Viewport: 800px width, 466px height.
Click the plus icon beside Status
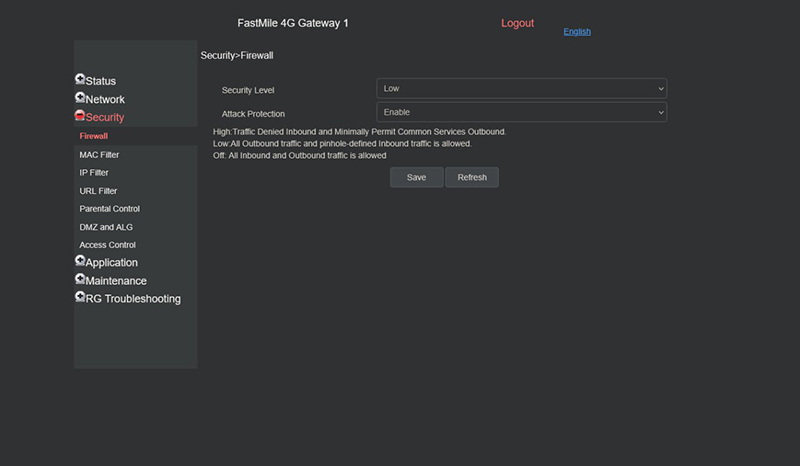click(80, 79)
